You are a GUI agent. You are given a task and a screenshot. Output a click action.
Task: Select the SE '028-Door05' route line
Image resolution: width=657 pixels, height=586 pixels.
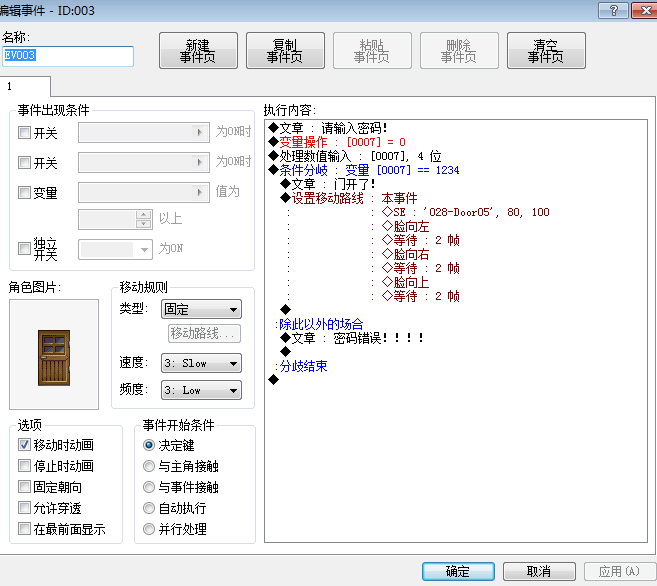pos(466,212)
